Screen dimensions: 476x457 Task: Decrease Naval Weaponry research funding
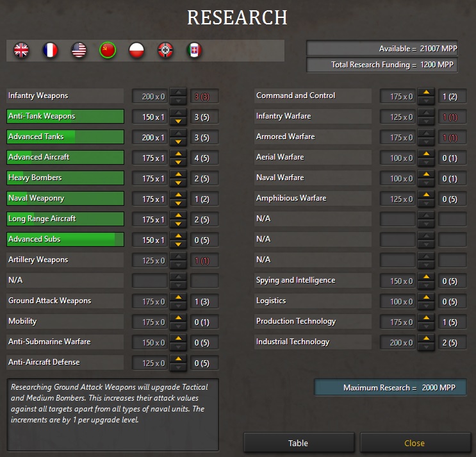[x=179, y=203]
